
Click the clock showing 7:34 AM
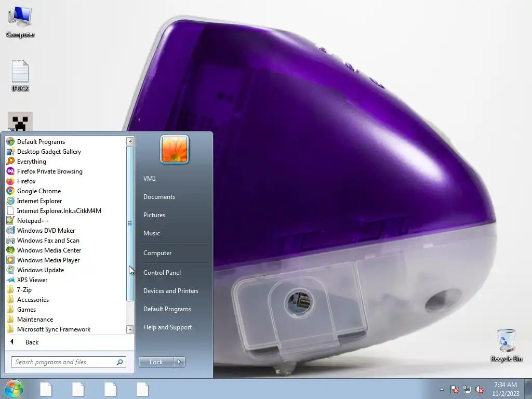click(506, 389)
